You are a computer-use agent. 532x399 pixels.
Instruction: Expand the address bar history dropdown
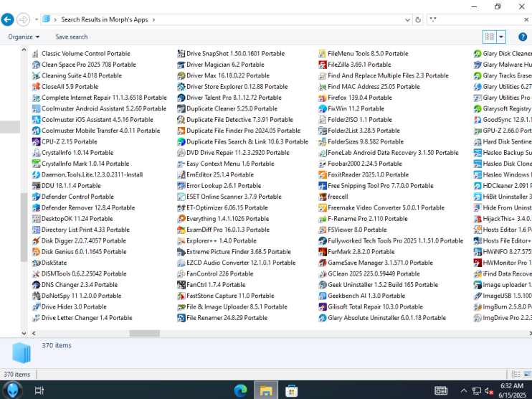407,19
